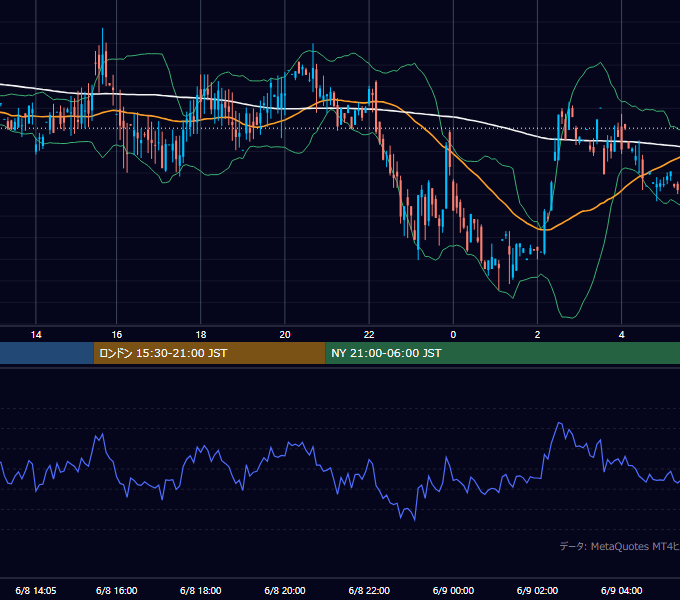Click the 22 hour axis label
Viewport: 680px width, 600px height.
[369, 335]
